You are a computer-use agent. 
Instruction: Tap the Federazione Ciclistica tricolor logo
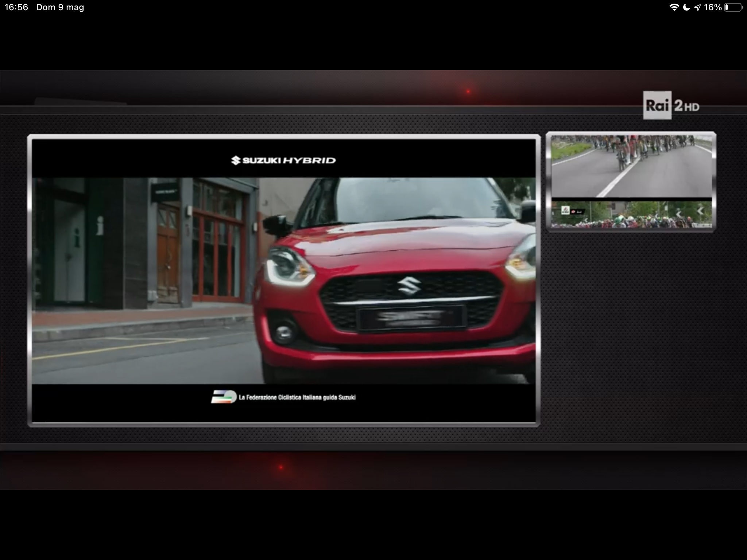coord(224,397)
